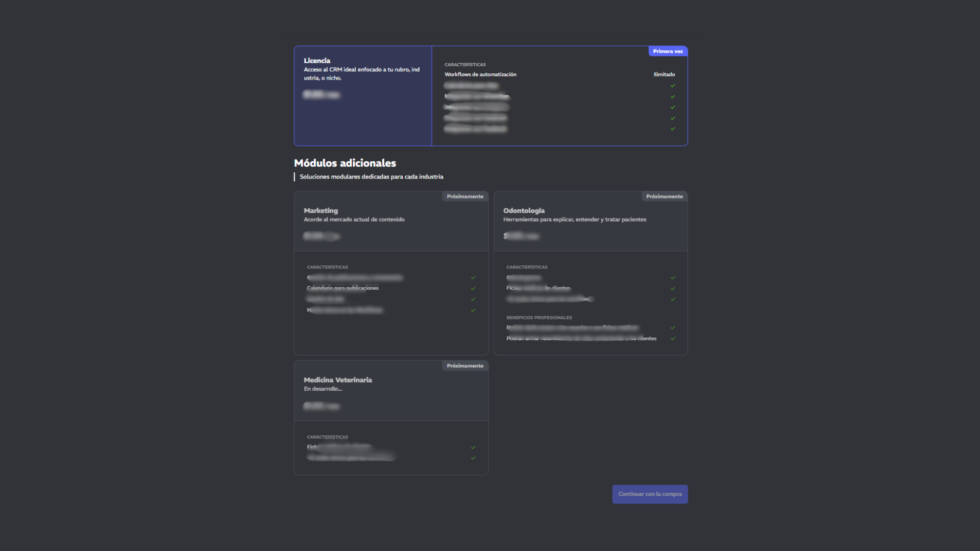
Task: Click first checkmark in Marketing características
Action: (473, 278)
